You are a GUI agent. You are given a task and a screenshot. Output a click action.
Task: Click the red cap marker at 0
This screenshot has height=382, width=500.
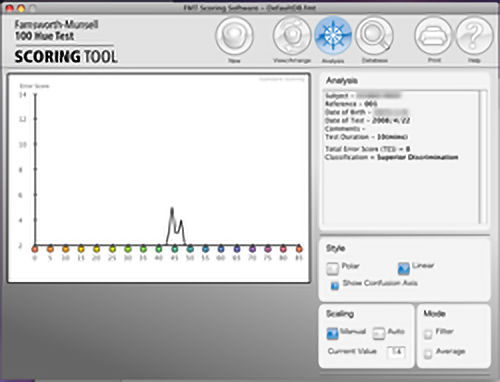(35, 249)
